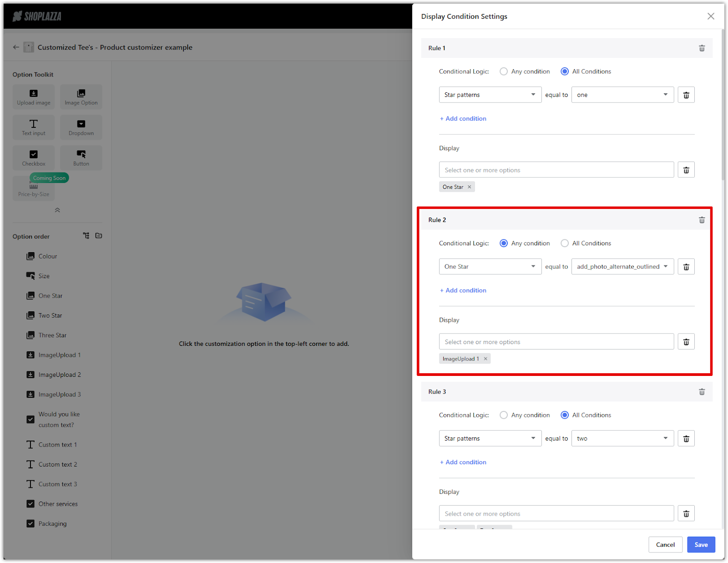
Task: Click the Display options field in Rule 1
Action: [x=556, y=170]
